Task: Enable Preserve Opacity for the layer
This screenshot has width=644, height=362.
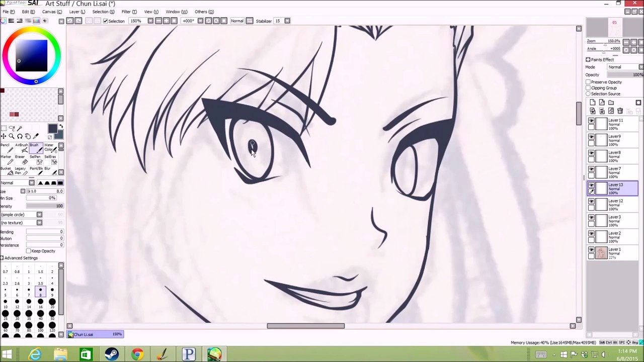Action: click(588, 82)
